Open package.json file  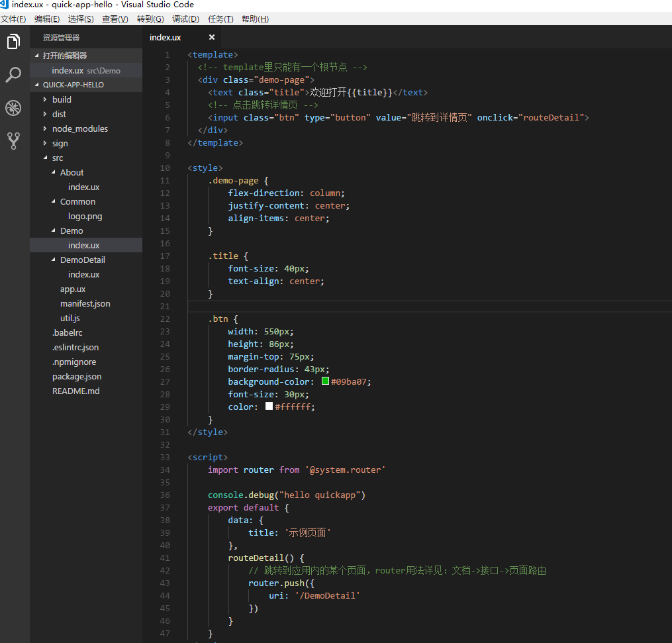85,376
